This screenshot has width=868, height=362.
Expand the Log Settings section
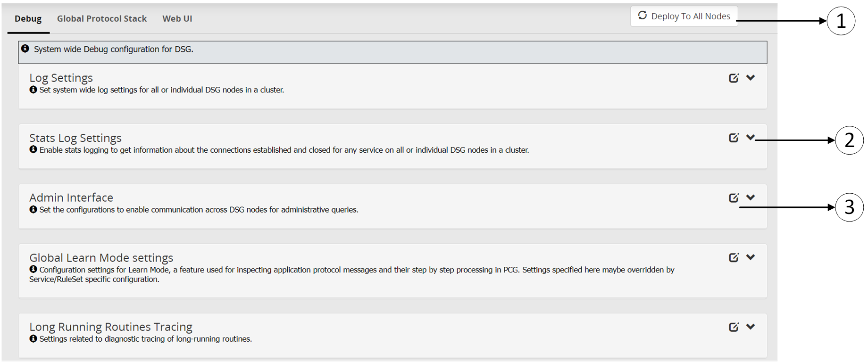[x=751, y=78]
